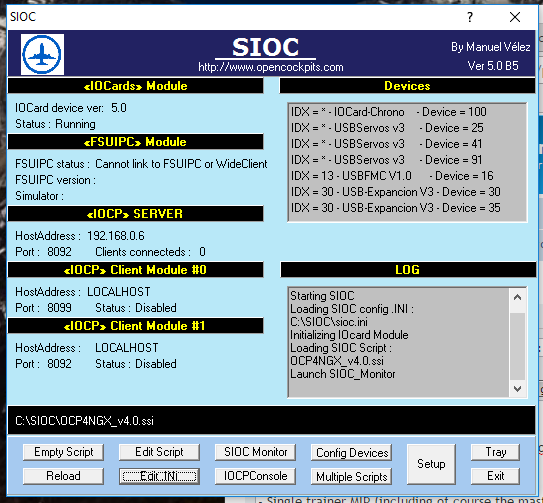
Task: Click the Exit button
Action: point(496,476)
